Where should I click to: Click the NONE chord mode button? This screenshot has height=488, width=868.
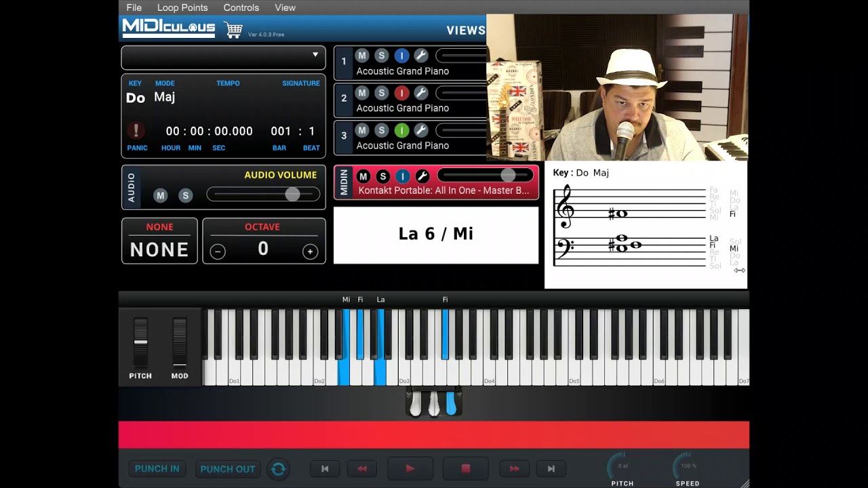pyautogui.click(x=159, y=241)
